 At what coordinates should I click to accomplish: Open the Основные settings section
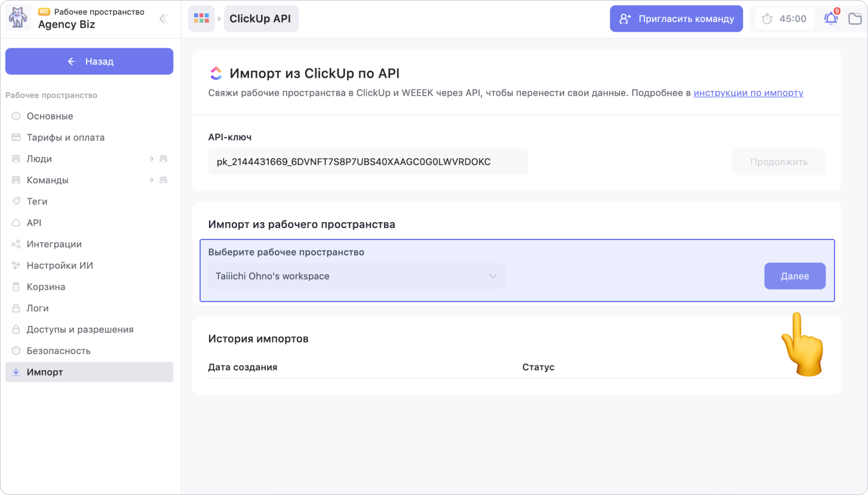click(50, 116)
